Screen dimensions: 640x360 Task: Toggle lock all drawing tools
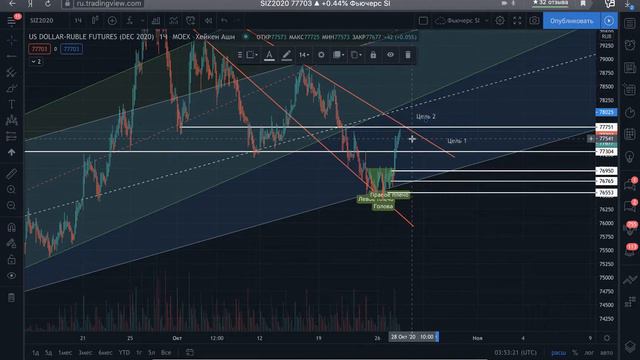11,260
